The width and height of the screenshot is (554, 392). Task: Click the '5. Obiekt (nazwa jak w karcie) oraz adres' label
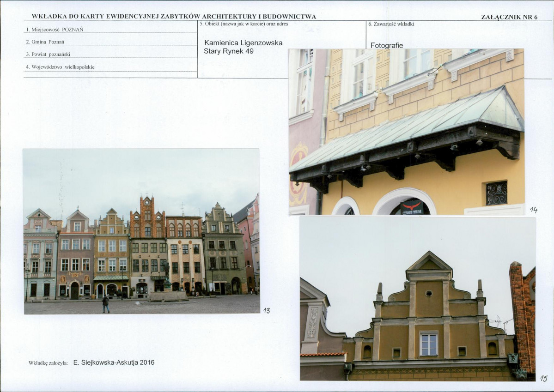(x=244, y=24)
